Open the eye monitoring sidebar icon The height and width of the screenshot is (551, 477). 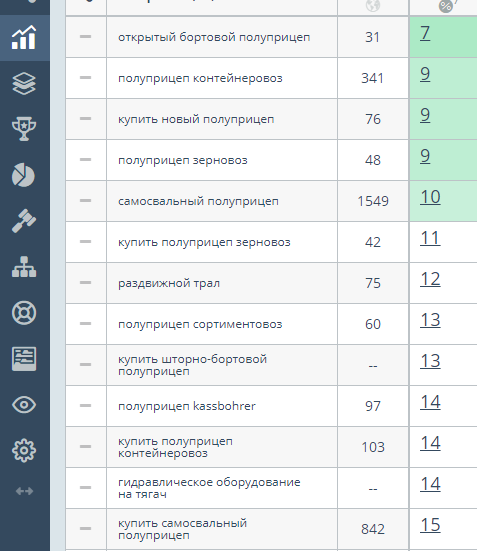[24, 405]
